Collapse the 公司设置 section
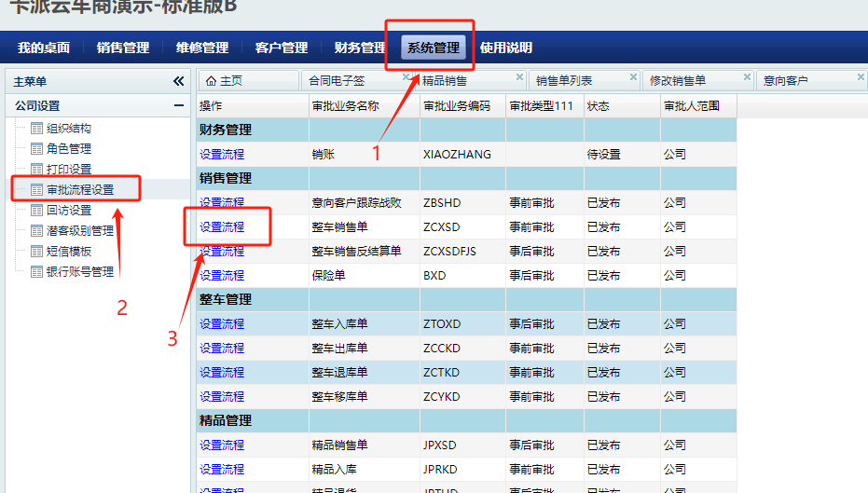The height and width of the screenshot is (493, 868). coord(178,106)
